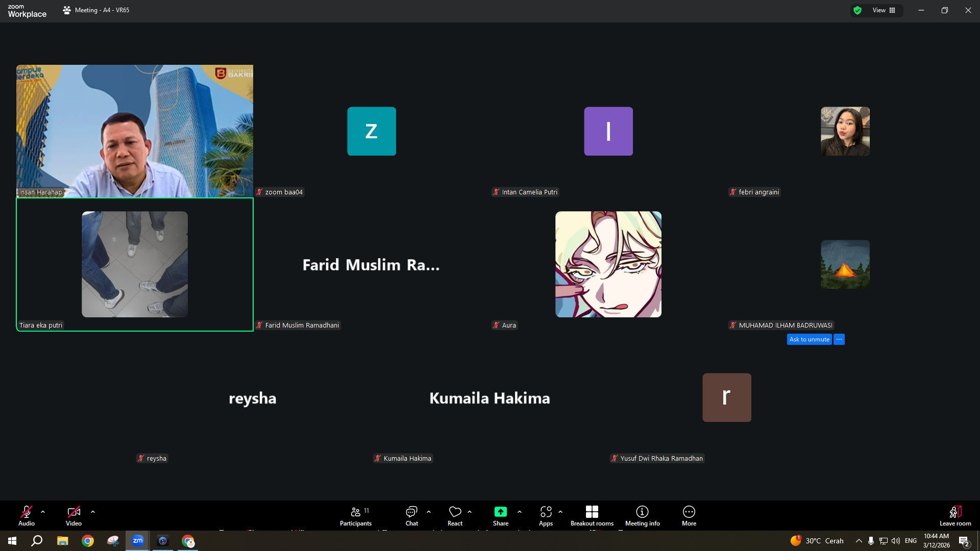980x551 pixels.
Task: Click the zoom baa04 teal avatar
Action: point(372,131)
